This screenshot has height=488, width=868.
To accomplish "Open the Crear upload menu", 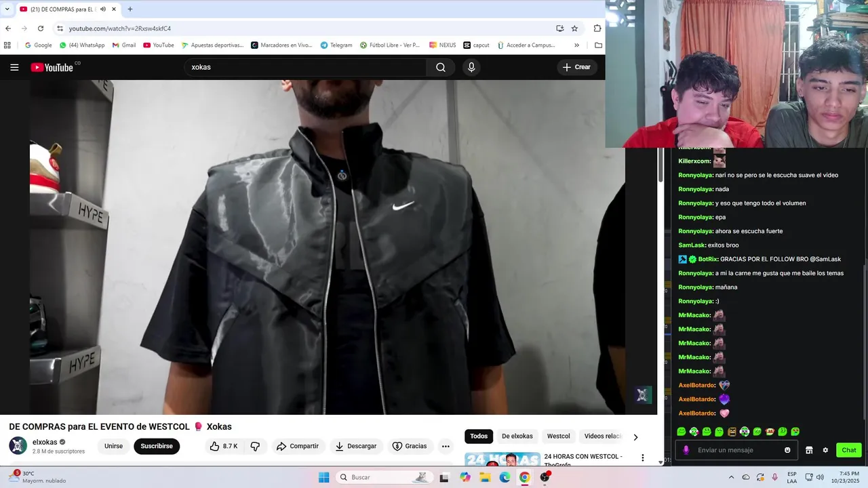I will 576,67.
